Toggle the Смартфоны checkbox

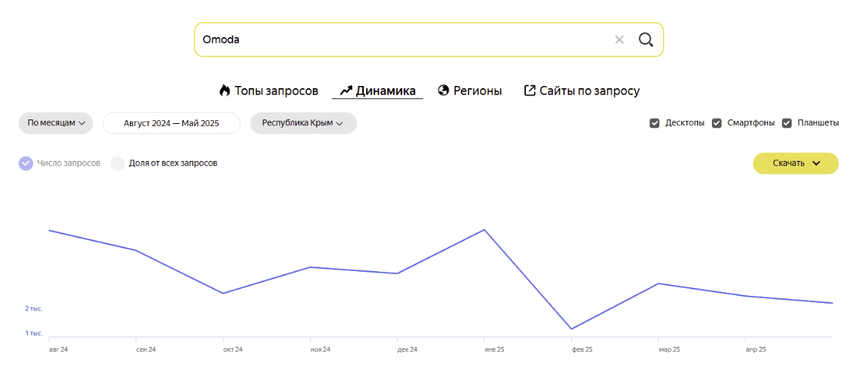(717, 123)
